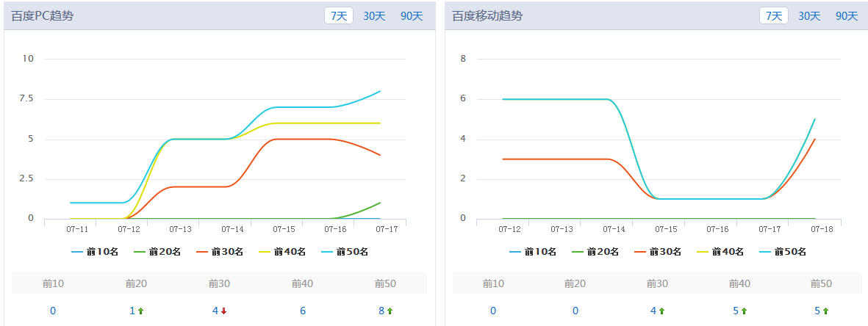Show 90天 range for 百度移动趋势
The height and width of the screenshot is (326, 868).
(847, 15)
